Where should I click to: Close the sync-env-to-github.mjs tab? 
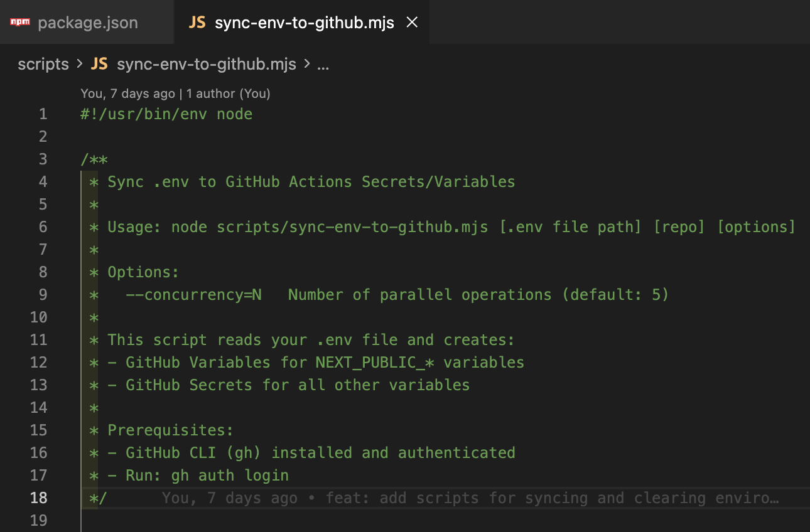point(412,23)
